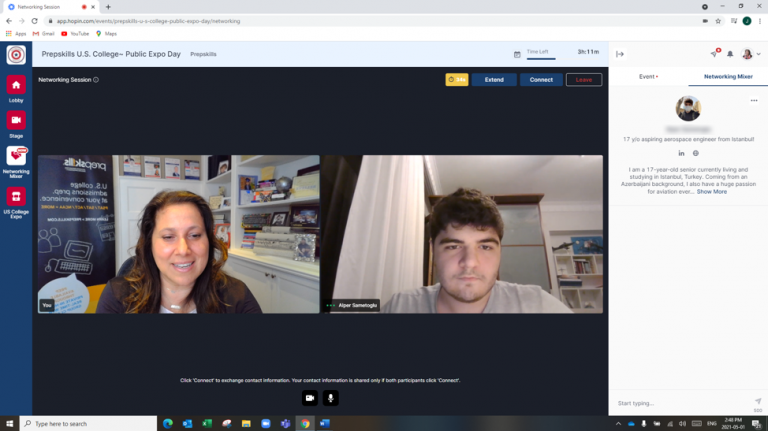Bookmark this page with the star
This screenshot has height=431, width=768.
pyautogui.click(x=718, y=21)
